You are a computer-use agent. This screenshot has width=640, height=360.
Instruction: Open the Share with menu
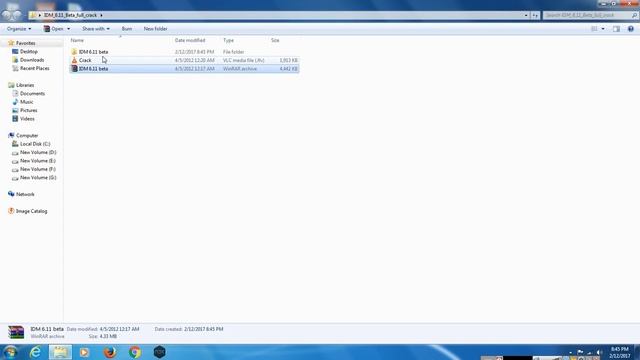(96, 29)
